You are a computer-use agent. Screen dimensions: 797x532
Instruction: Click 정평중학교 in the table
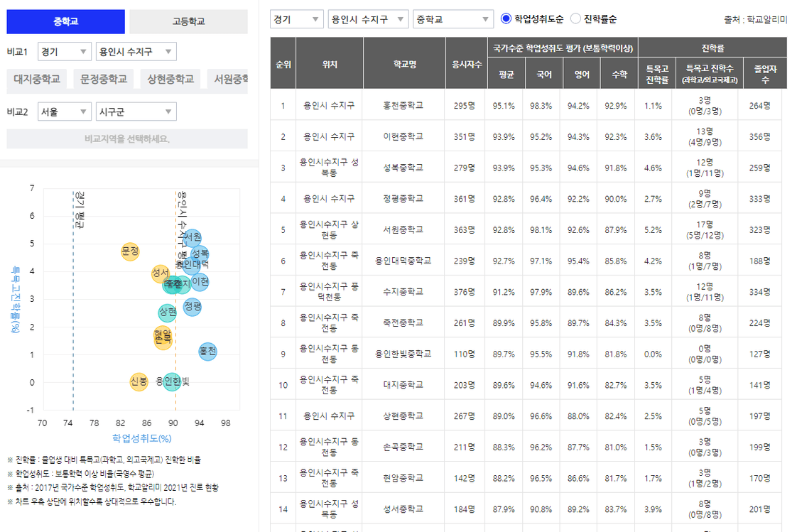coord(403,199)
